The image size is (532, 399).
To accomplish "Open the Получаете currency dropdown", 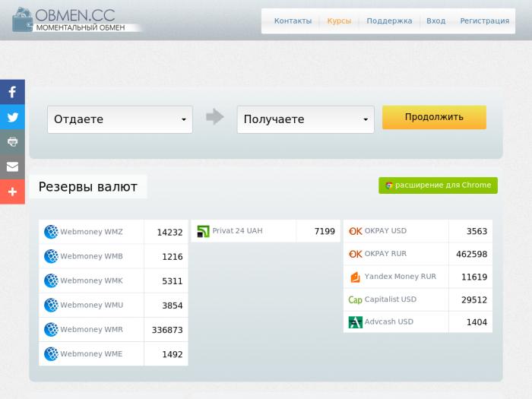I will pyautogui.click(x=306, y=119).
